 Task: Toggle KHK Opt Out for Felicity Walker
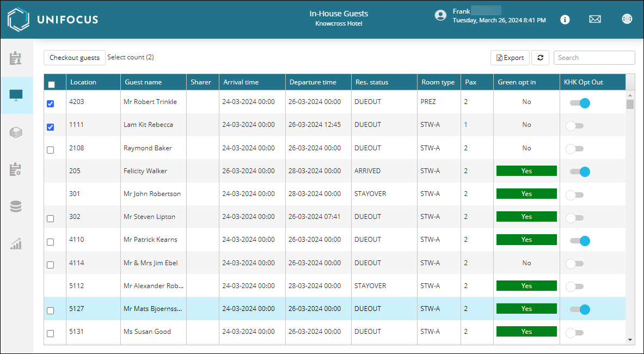[x=580, y=172]
